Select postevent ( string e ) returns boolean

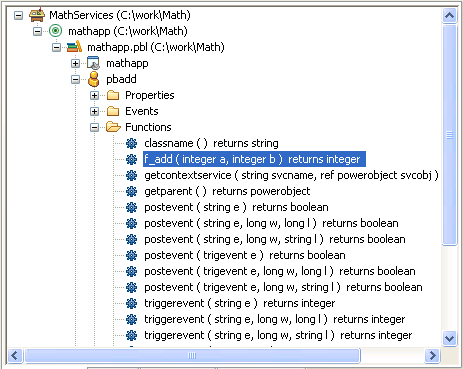coord(236,207)
